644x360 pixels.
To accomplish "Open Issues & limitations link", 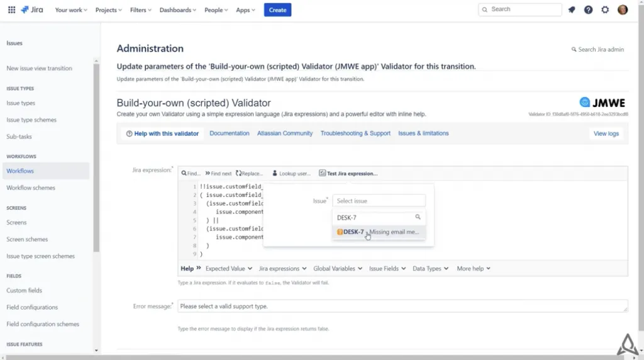I will (x=423, y=133).
